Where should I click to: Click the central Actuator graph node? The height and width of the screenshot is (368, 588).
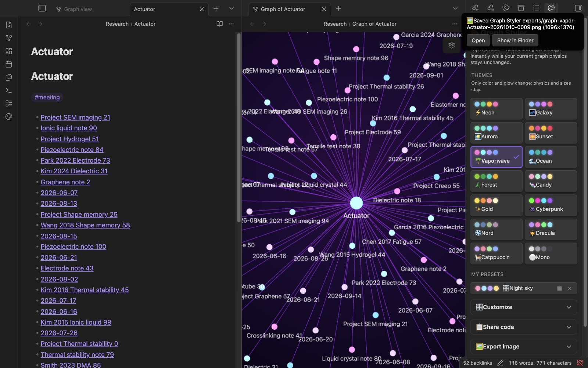point(356,203)
